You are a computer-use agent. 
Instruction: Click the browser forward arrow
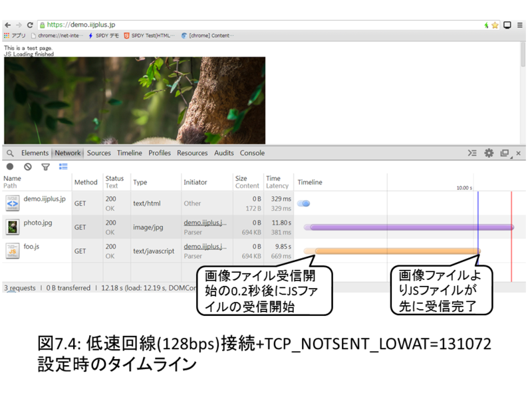pos(19,25)
